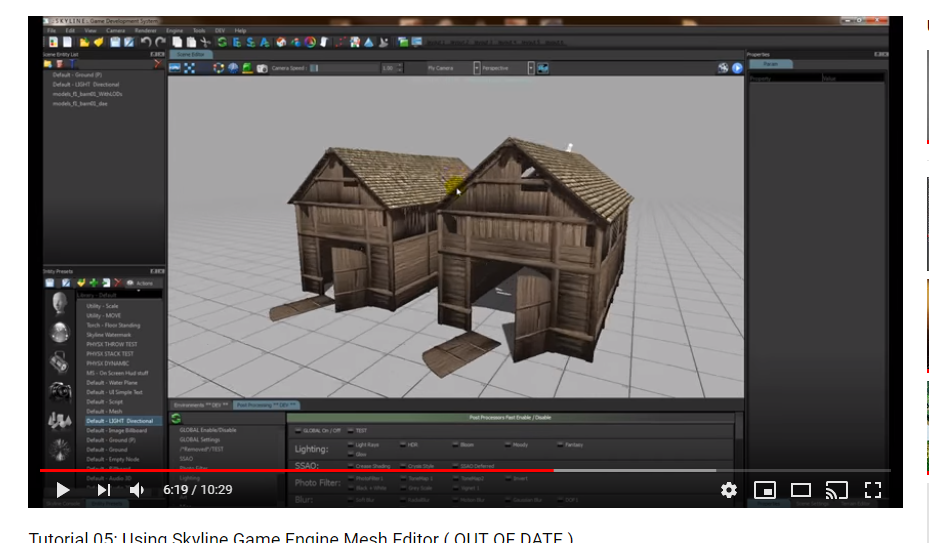929x543 pixels.
Task: Click the color wheel icon in toolbar
Action: tap(310, 42)
